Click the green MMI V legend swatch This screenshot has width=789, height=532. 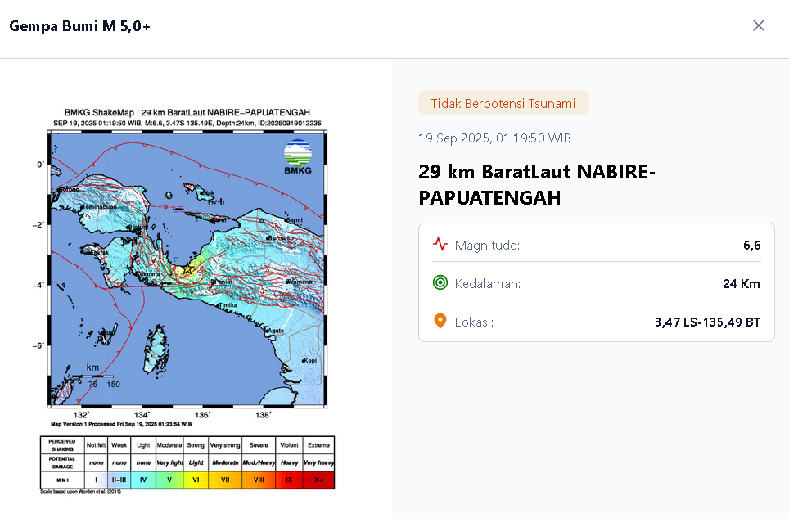point(169,480)
